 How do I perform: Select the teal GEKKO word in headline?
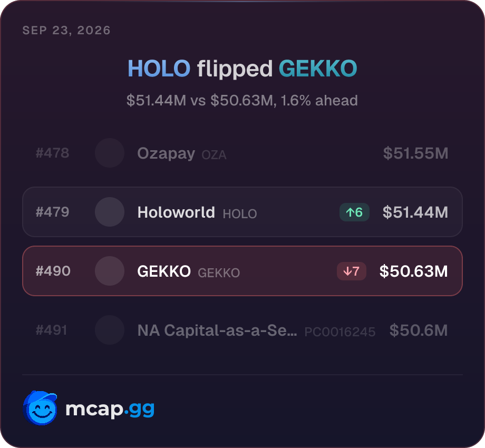click(x=318, y=69)
